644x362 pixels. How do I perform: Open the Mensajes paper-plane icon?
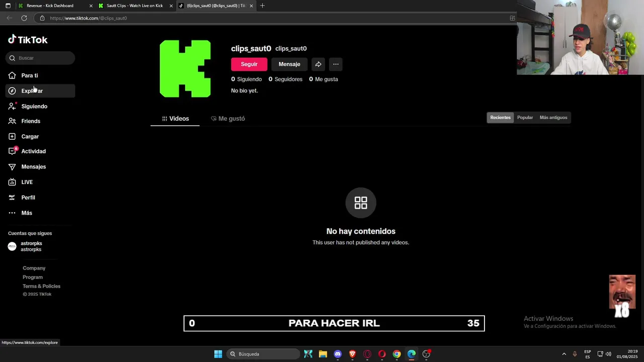coord(12,167)
